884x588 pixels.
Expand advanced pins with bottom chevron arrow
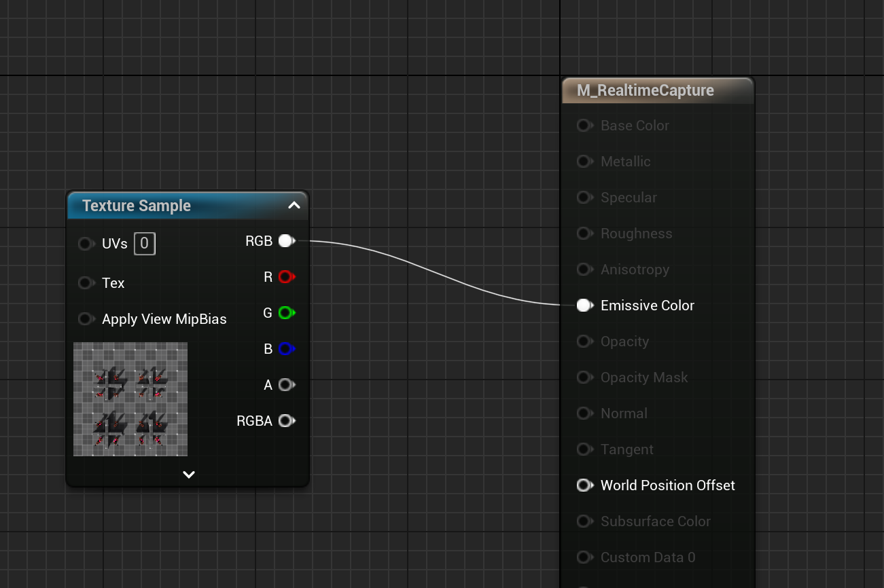click(189, 475)
